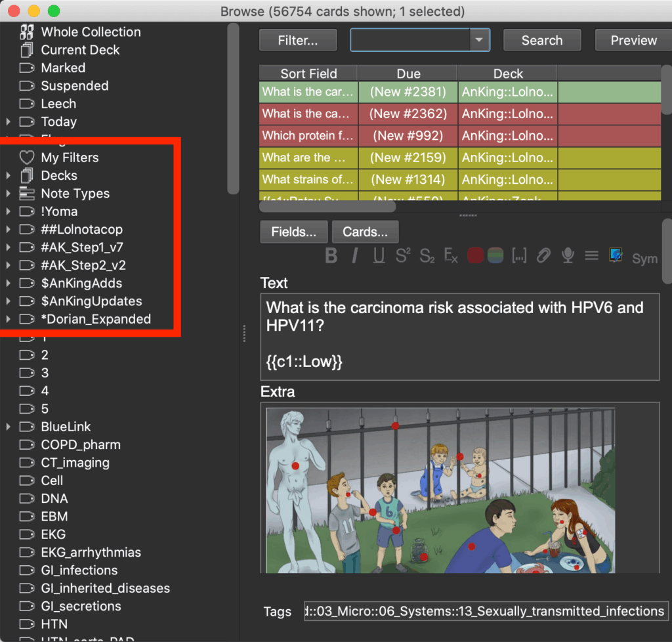This screenshot has height=642, width=672.
Task: Select the card row New #1314
Action: pos(460,179)
